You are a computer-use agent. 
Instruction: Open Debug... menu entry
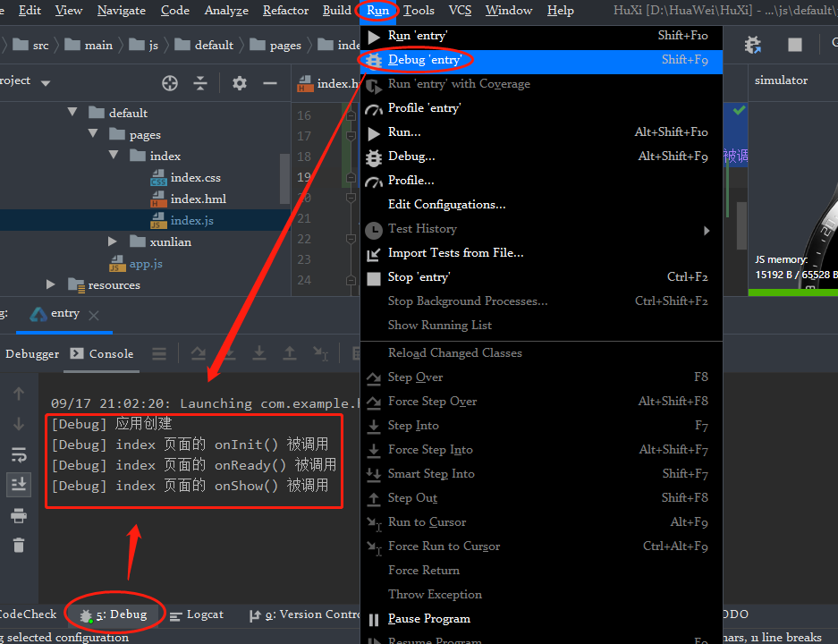click(541, 156)
